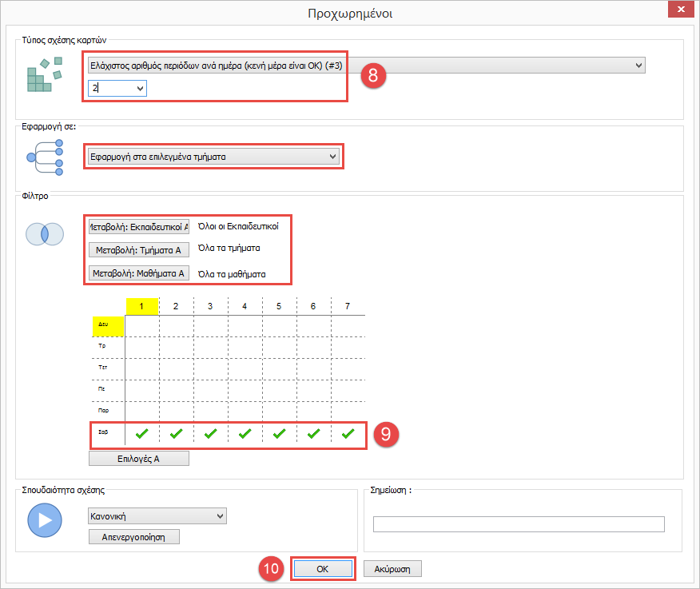Image resolution: width=700 pixels, height=589 pixels.
Task: Toggle the Saturday period 7 checkmark
Action: [x=348, y=434]
